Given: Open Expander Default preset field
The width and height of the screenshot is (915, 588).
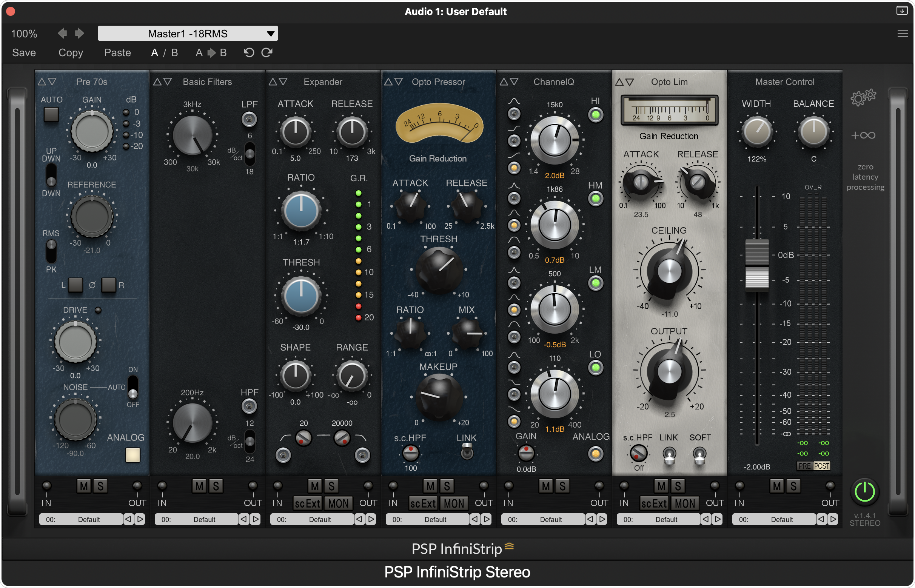Looking at the screenshot, I should 312,519.
